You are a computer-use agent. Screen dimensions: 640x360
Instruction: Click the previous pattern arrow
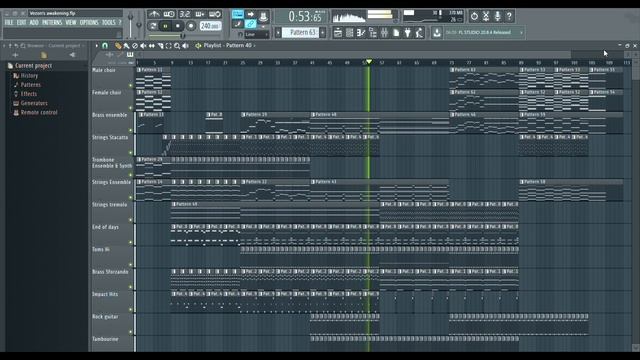(278, 33)
